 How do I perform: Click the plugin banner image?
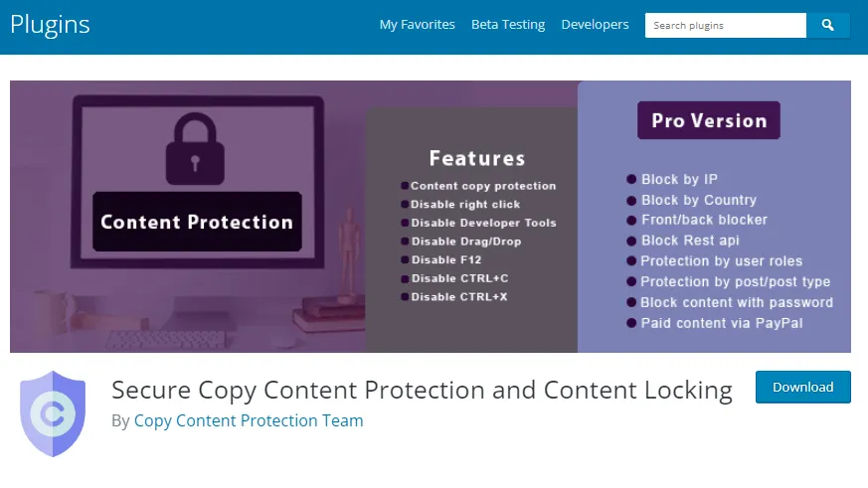coord(431,217)
